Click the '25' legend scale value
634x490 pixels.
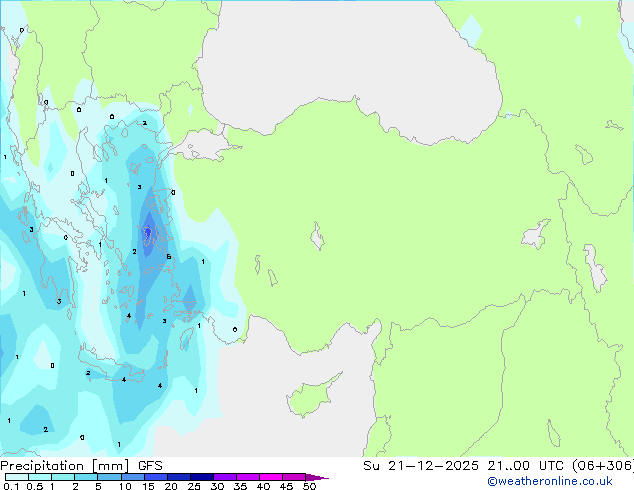194,486
